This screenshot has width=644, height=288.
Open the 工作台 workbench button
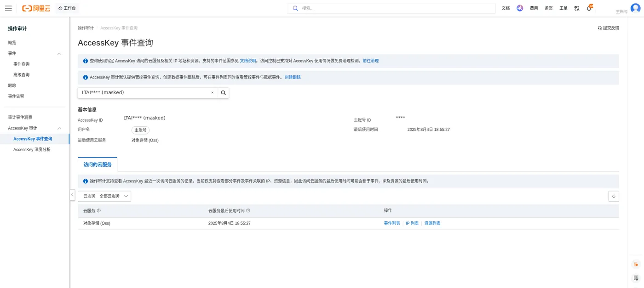[x=67, y=8]
